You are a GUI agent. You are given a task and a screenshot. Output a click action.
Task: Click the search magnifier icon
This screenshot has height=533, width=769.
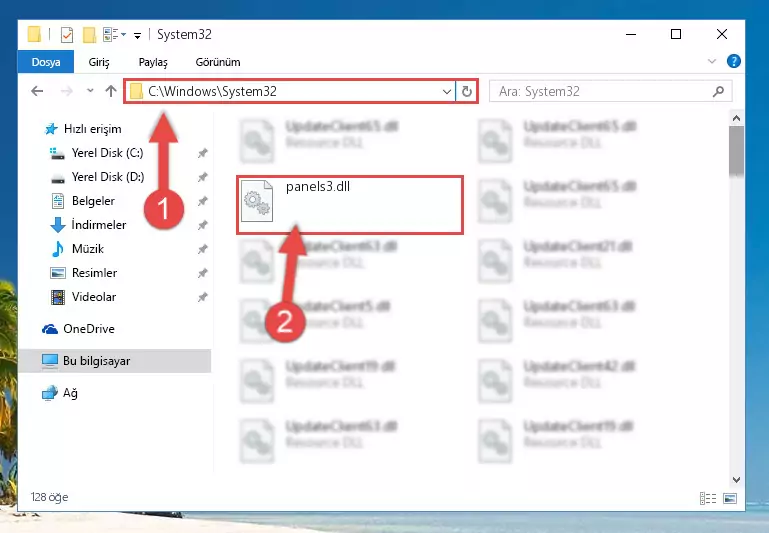pyautogui.click(x=718, y=92)
